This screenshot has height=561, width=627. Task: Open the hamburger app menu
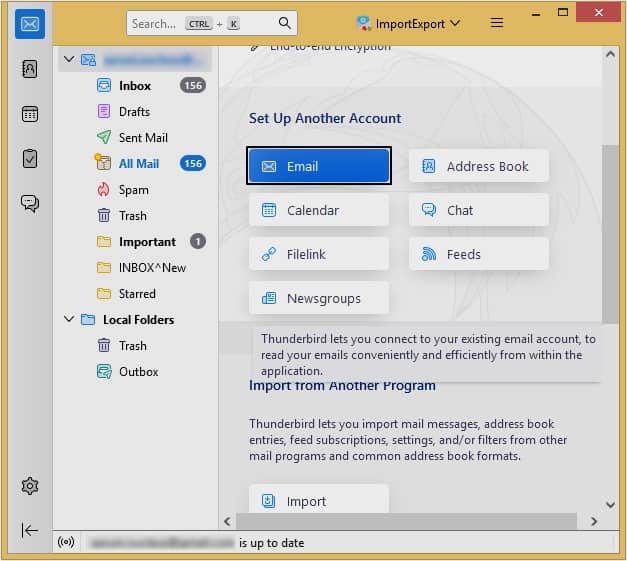(497, 23)
